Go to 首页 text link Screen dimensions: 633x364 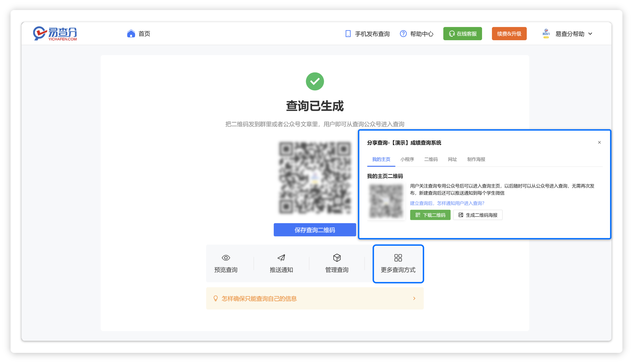(x=144, y=34)
